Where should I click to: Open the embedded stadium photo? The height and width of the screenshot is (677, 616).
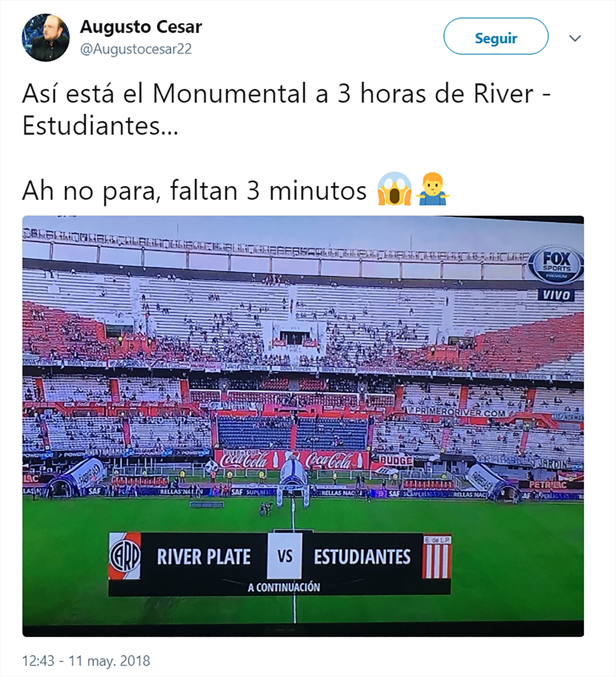click(x=303, y=426)
